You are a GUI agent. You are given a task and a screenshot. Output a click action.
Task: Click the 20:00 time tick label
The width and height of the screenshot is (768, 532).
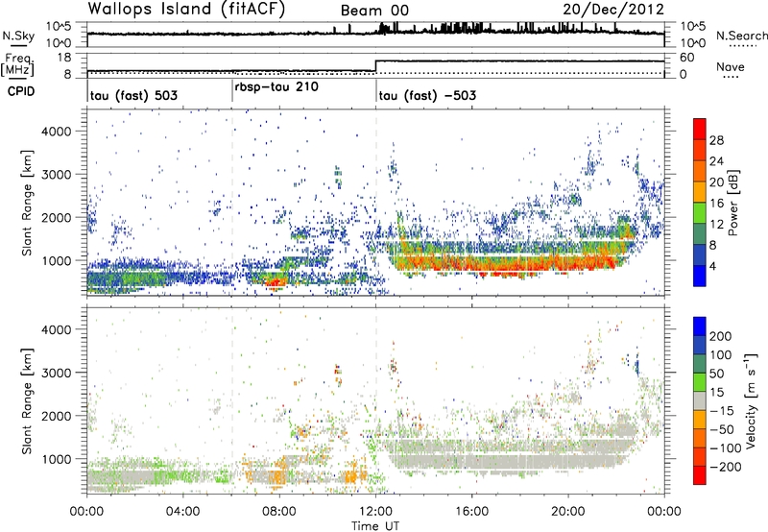point(568,512)
